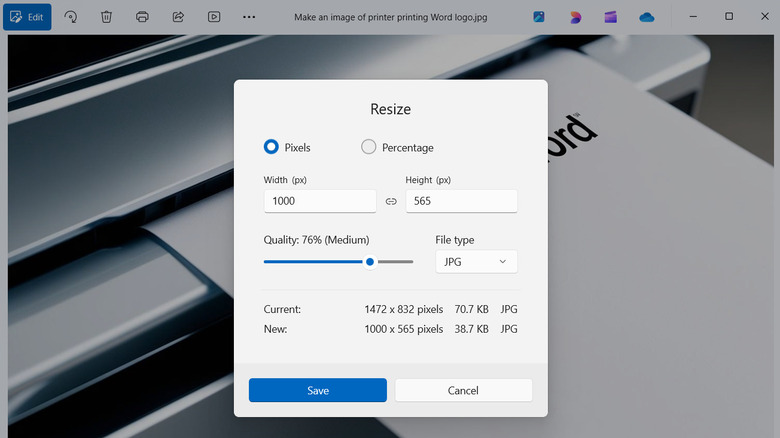Click the Edit image button
This screenshot has height=438, width=780.
(x=27, y=17)
